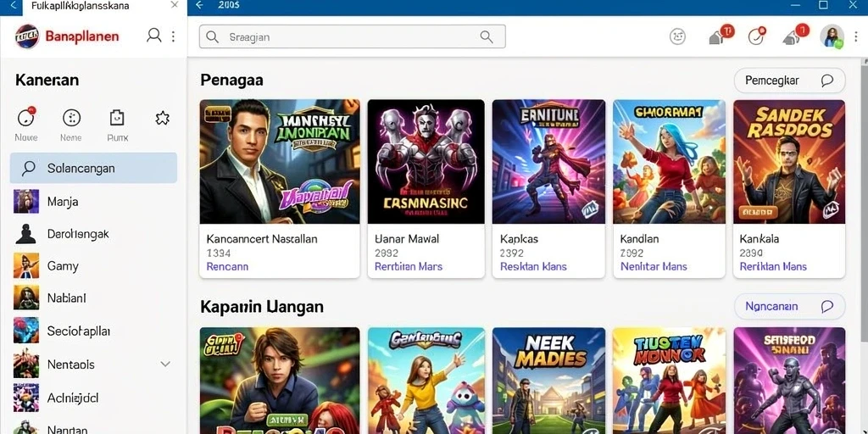Click the Banapllanen logo icon
This screenshot has width=868, height=434.
pyautogui.click(x=27, y=36)
